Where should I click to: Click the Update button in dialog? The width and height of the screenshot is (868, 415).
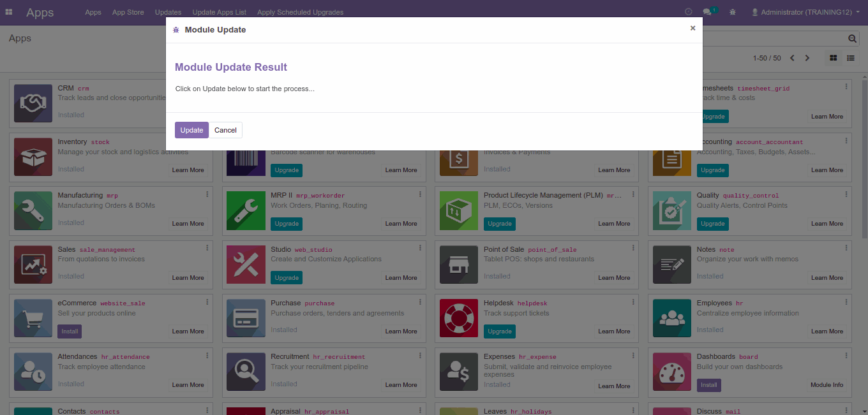pos(191,130)
